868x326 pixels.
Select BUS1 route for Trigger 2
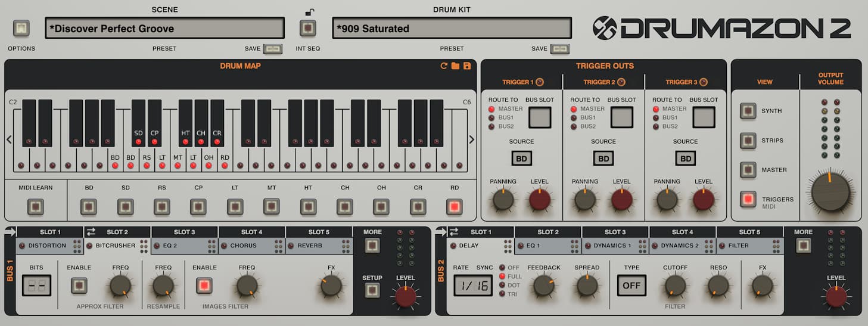point(574,118)
